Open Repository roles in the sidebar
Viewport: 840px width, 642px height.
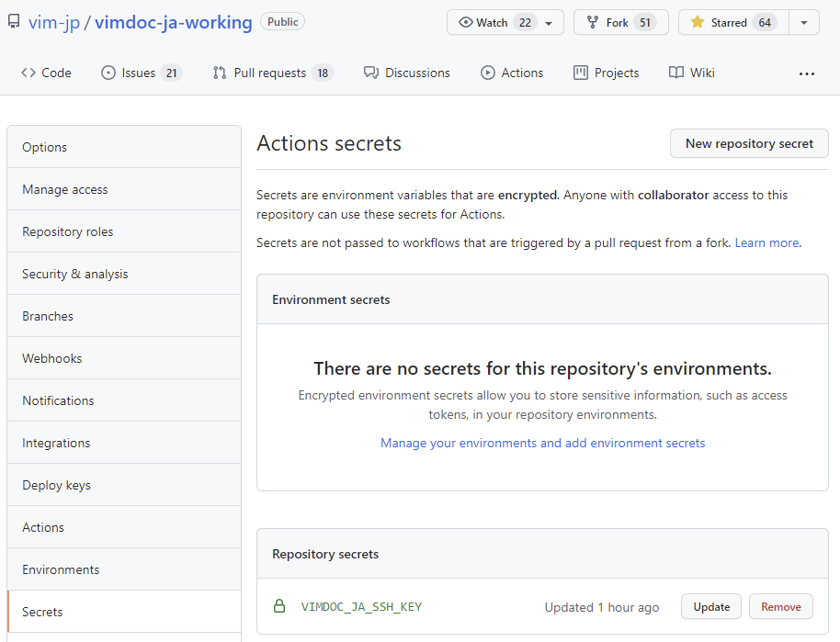point(124,231)
